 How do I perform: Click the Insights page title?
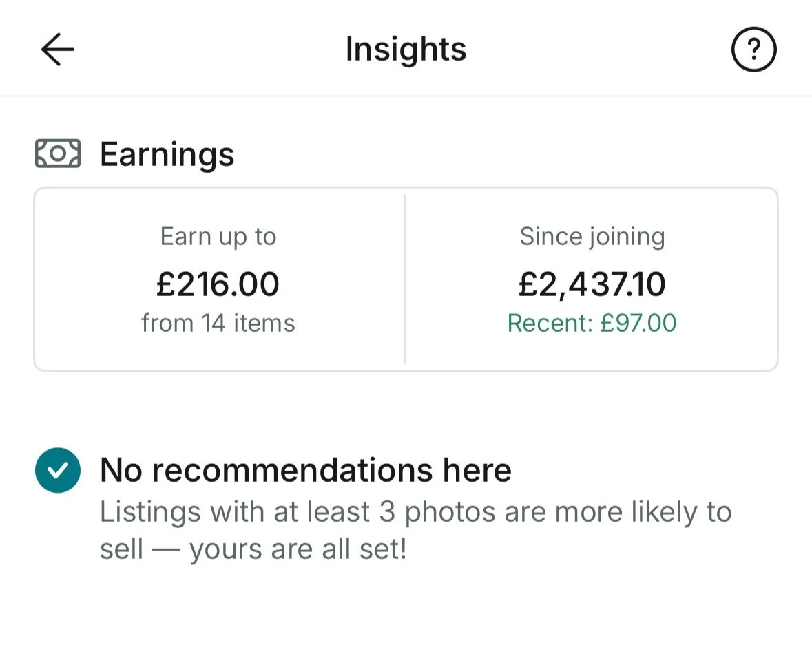click(x=406, y=50)
